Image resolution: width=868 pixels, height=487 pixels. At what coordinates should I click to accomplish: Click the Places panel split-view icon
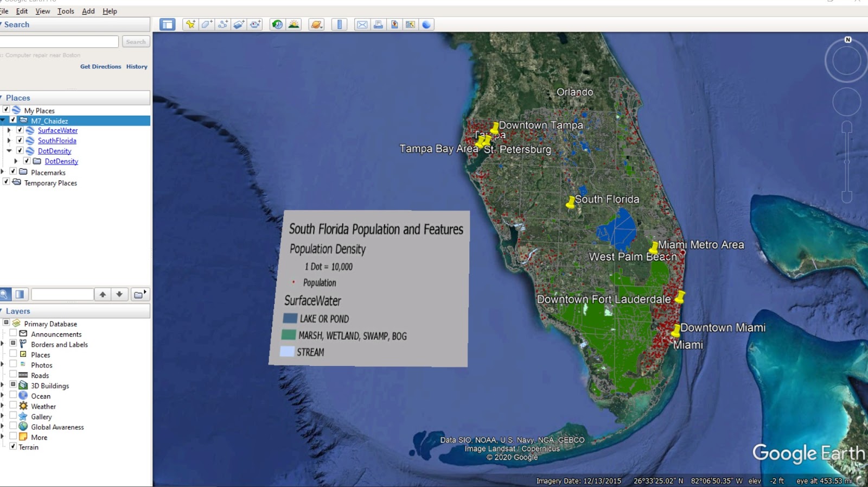coord(20,294)
